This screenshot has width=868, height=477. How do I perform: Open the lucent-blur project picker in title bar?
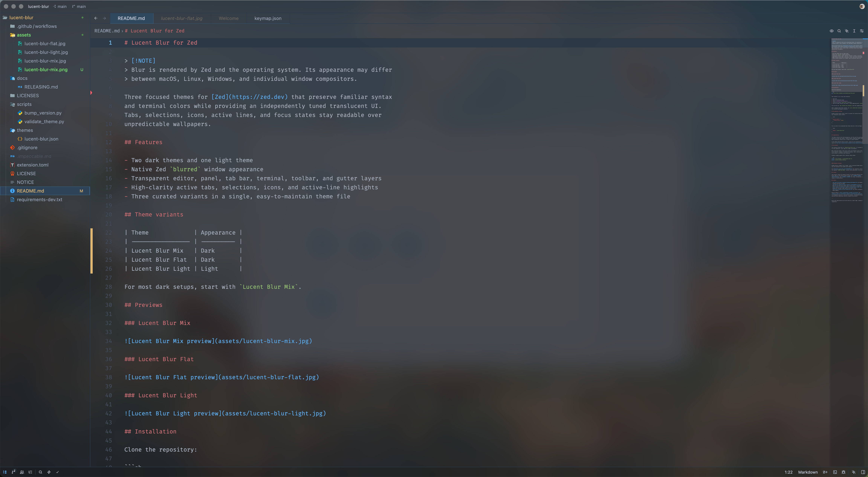[x=38, y=6]
